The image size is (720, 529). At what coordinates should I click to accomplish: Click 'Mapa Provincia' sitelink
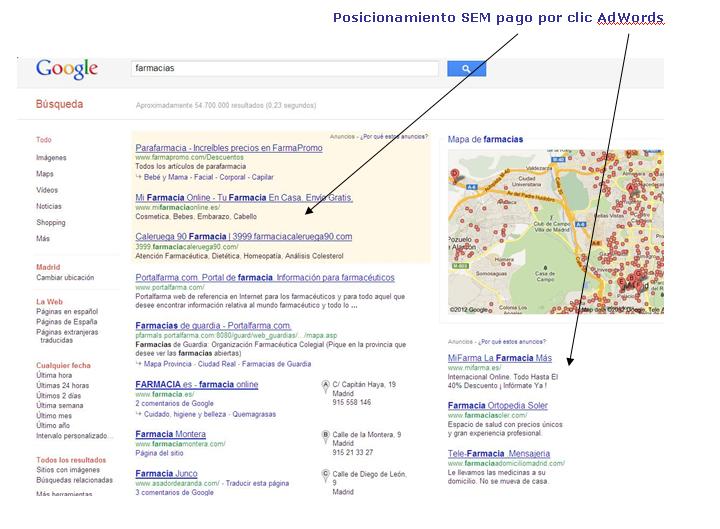(x=168, y=364)
